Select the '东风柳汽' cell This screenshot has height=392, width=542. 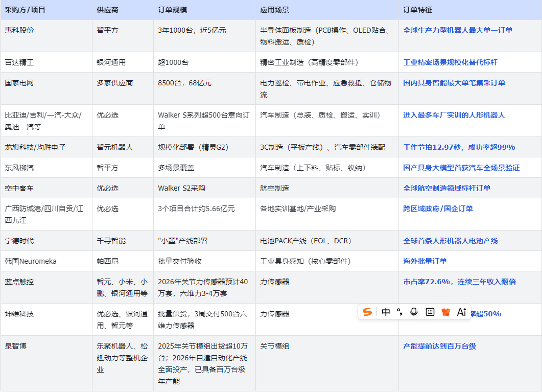tap(46, 168)
